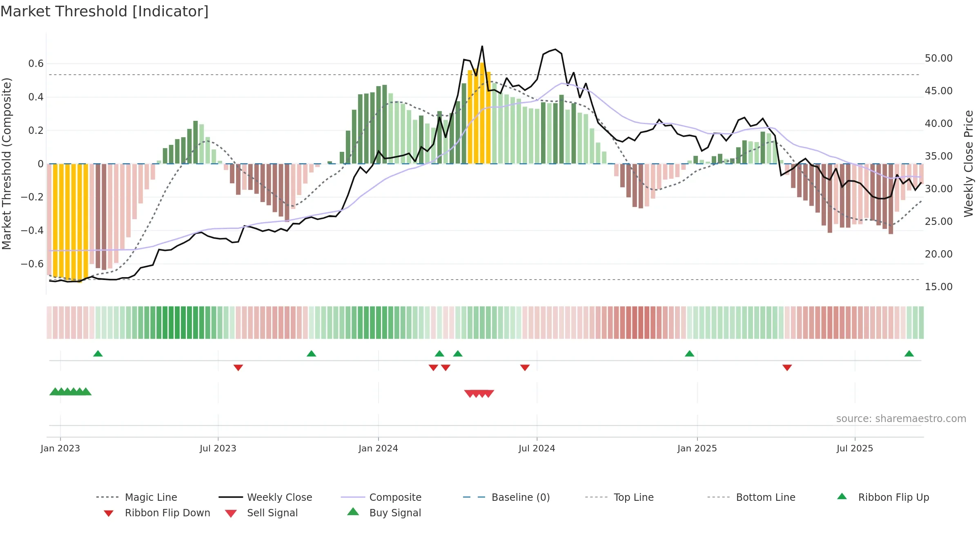
Task: Toggle the Ribbon Flip Up legend entry
Action: tap(883, 497)
